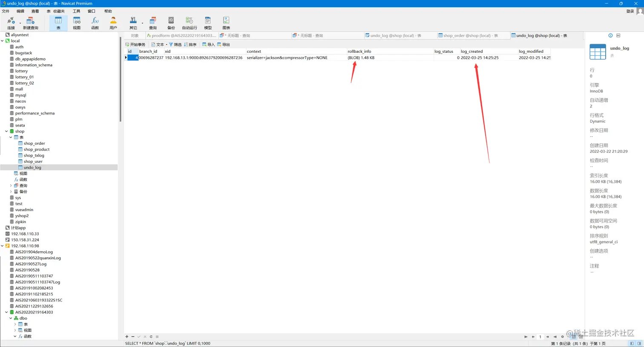Collapse the AIS20220219164303 database node

[x=6, y=312]
